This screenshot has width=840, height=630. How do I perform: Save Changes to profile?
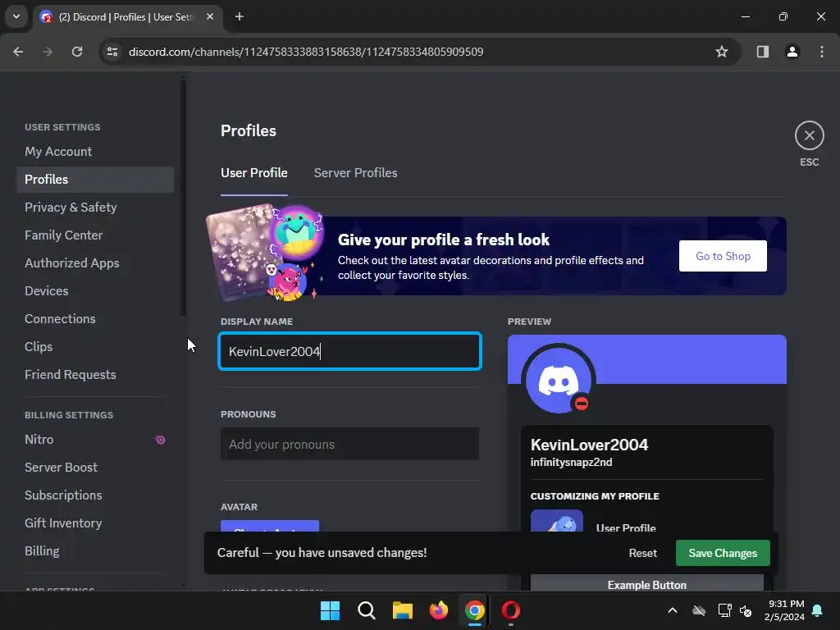(x=723, y=553)
